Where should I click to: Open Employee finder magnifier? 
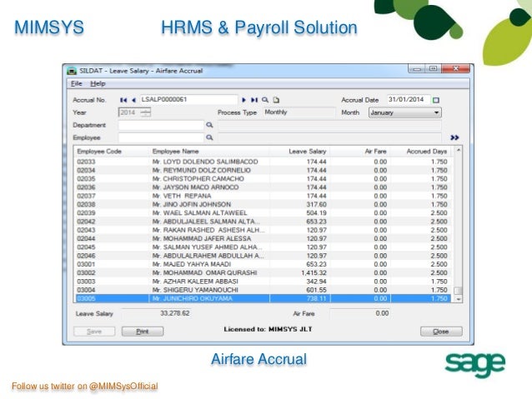click(x=209, y=137)
